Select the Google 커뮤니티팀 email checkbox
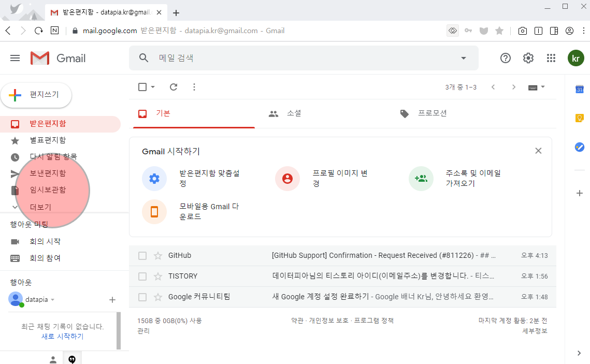The height and width of the screenshot is (364, 590). [142, 297]
